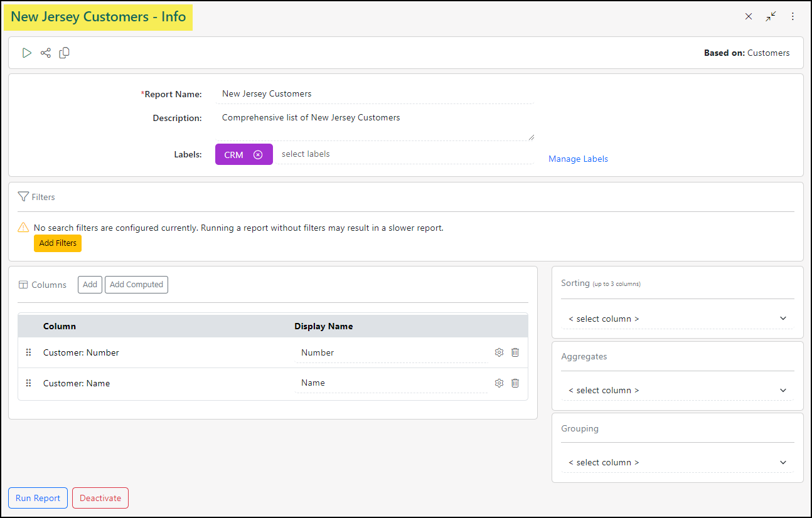Click drag handle of Customer: Name row
This screenshot has height=518, width=812.
[x=28, y=383]
